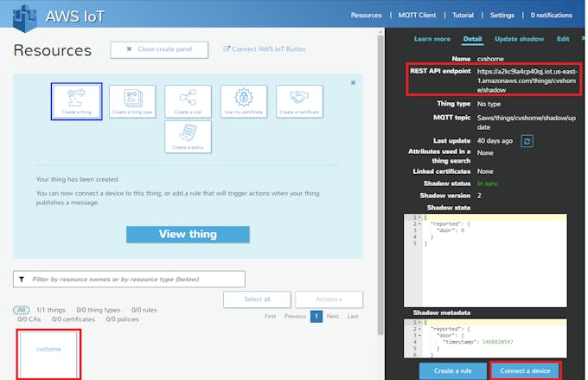Dismiss the create panel with the blue X

[x=353, y=82]
